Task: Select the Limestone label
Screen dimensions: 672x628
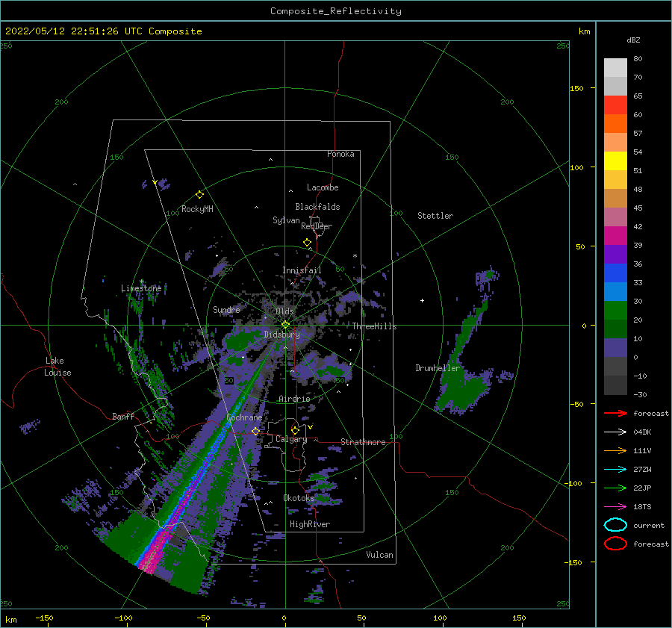Action: click(141, 288)
